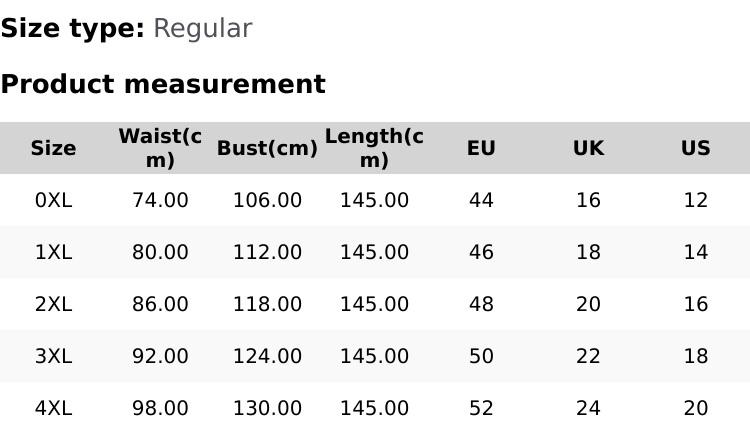Click the Length(cm) column header

(374, 148)
